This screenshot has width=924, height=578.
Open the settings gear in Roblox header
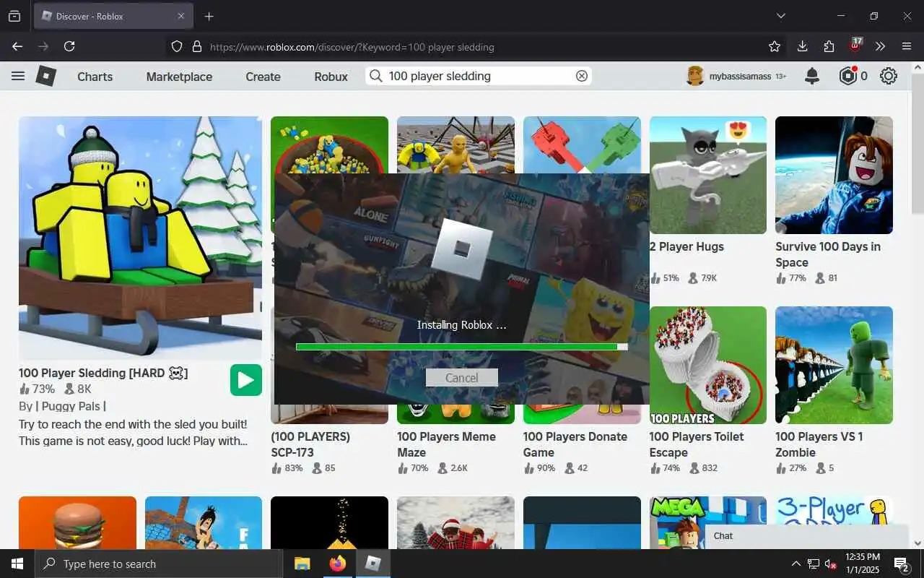889,76
